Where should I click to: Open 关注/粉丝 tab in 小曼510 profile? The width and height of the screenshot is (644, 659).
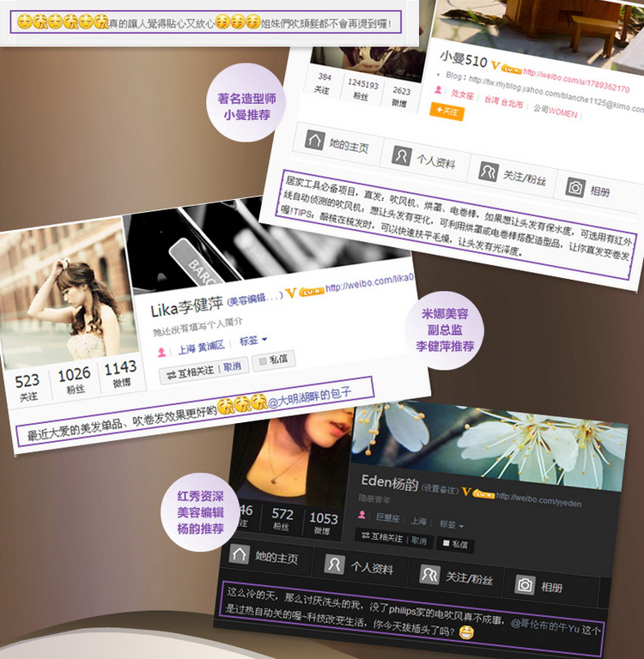click(x=513, y=176)
